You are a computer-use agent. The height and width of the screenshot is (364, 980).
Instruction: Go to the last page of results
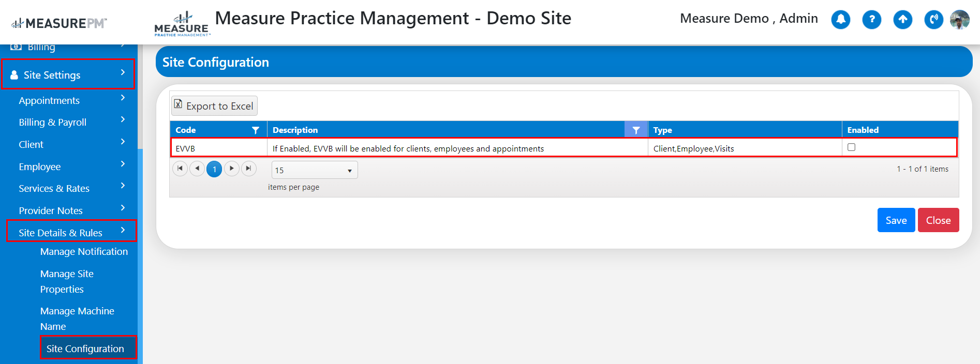pyautogui.click(x=249, y=169)
